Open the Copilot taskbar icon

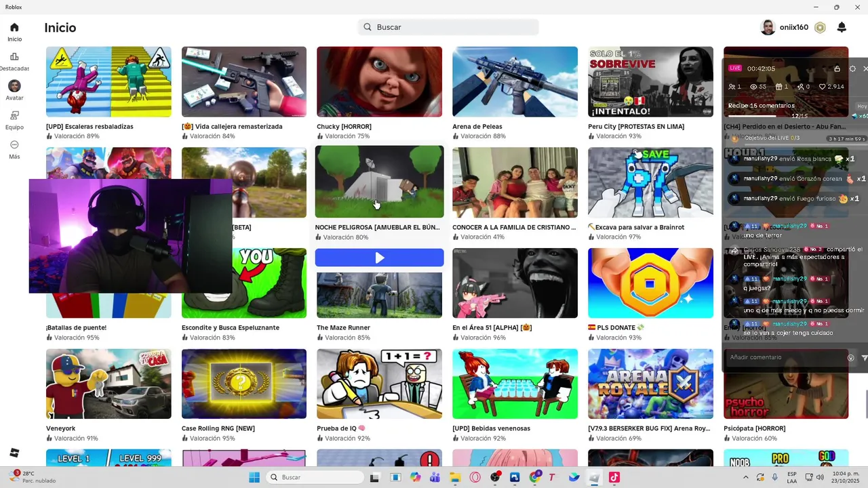(415, 477)
